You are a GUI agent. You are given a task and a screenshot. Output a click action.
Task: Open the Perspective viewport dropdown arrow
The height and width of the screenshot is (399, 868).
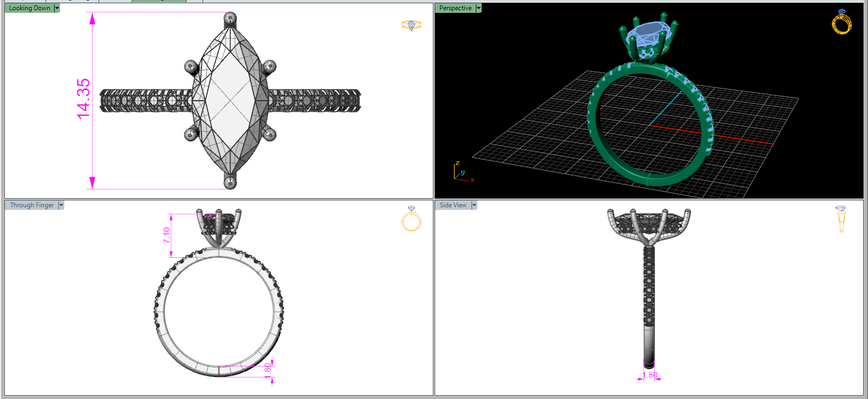pos(478,8)
